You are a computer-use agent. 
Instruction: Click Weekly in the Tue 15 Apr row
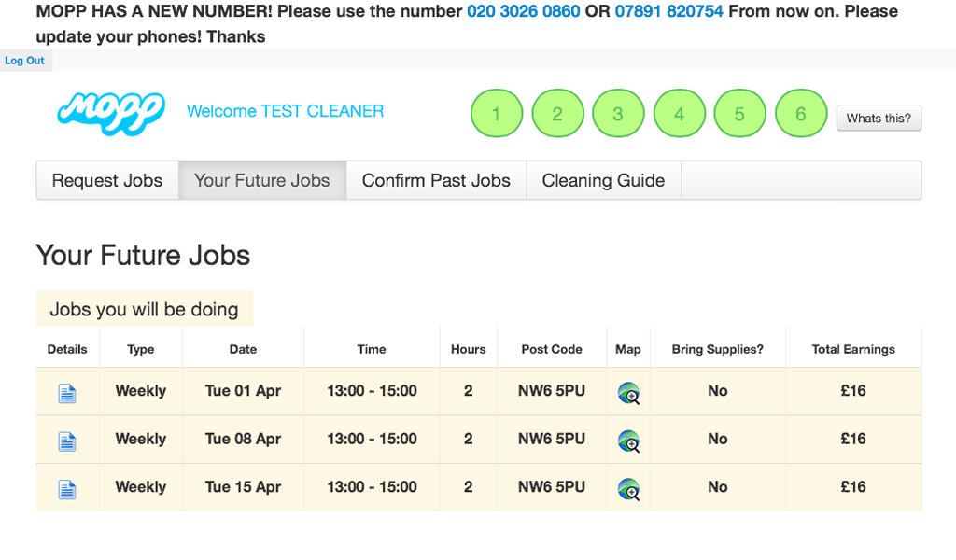click(x=141, y=487)
